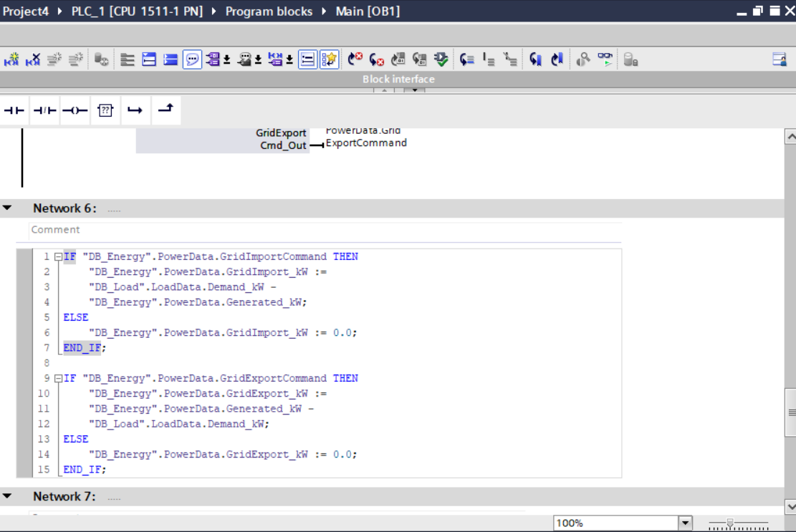Open dropdown arrow next to absolute/symbolic operands
This screenshot has width=796, height=532.
[x=227, y=60]
